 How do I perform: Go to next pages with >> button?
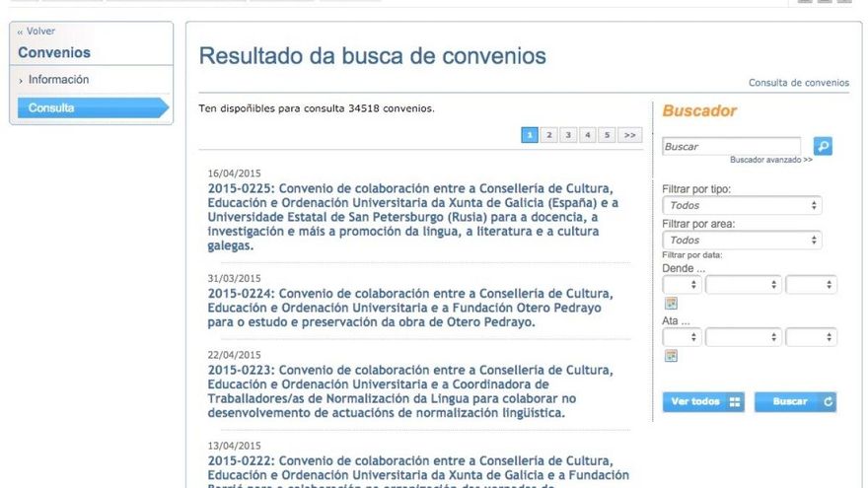[x=630, y=135]
